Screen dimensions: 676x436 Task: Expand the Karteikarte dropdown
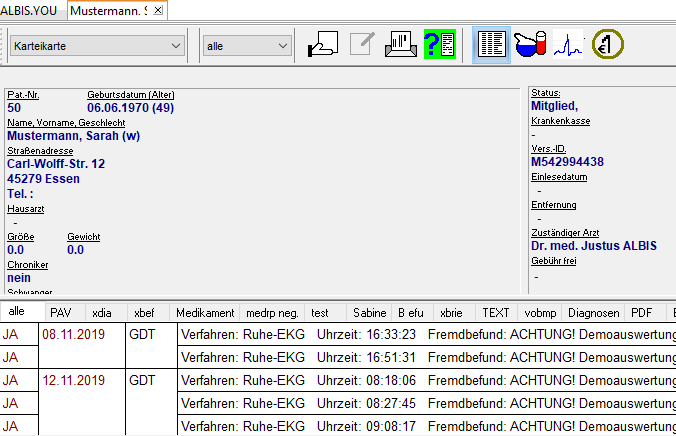click(x=176, y=45)
